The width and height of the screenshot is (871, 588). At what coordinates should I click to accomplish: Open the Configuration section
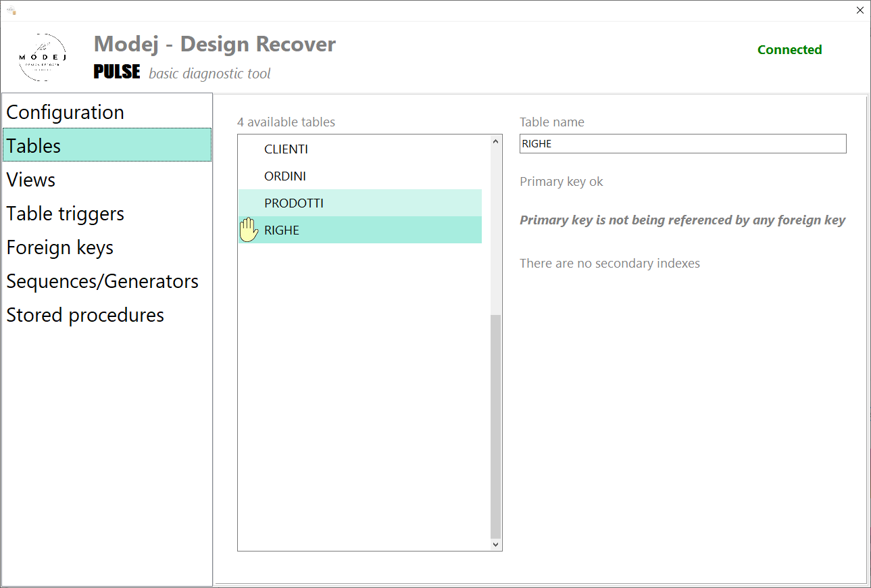(x=107, y=112)
